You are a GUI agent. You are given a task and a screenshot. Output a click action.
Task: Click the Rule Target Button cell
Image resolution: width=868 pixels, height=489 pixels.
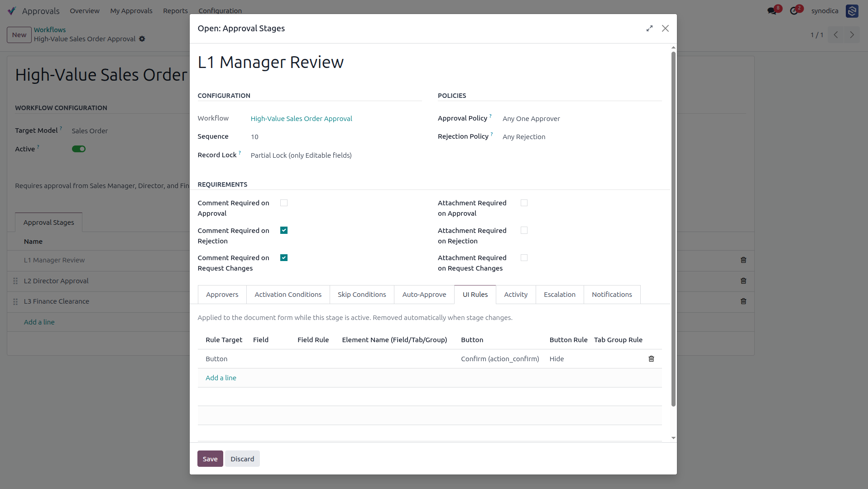click(216, 359)
